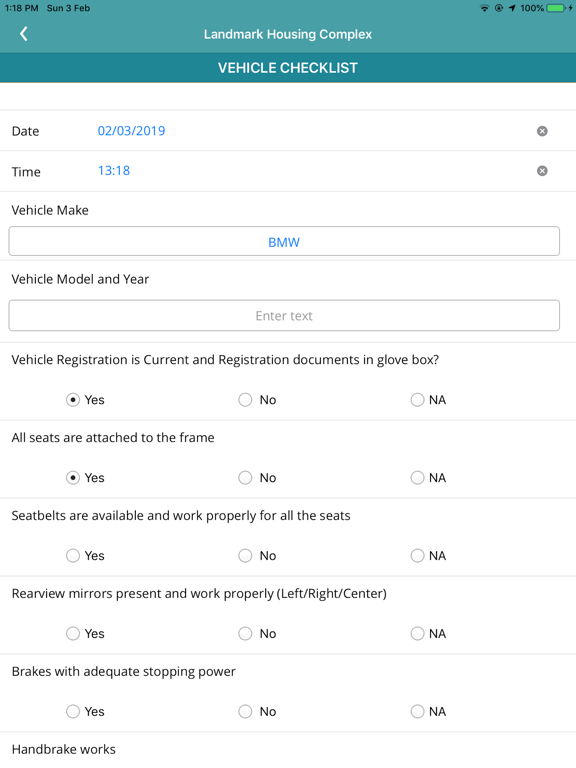Select No for All seats attached

click(x=245, y=478)
